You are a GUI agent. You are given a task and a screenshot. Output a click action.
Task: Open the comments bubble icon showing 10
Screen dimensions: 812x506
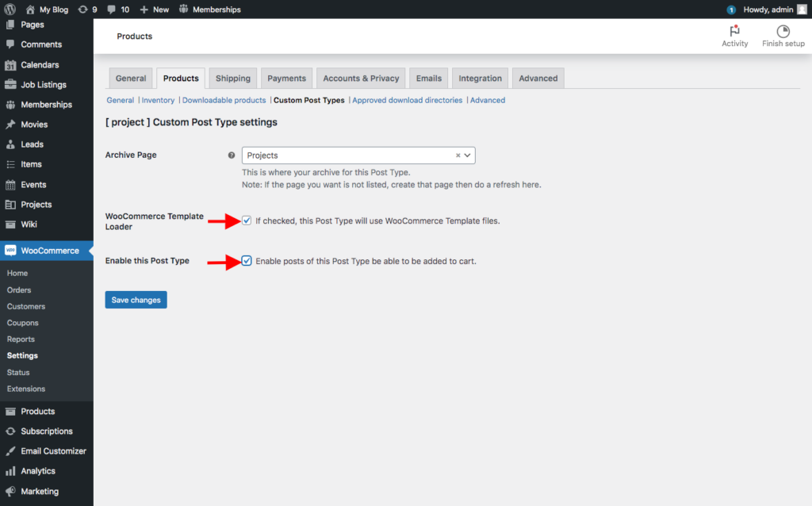[x=111, y=10]
